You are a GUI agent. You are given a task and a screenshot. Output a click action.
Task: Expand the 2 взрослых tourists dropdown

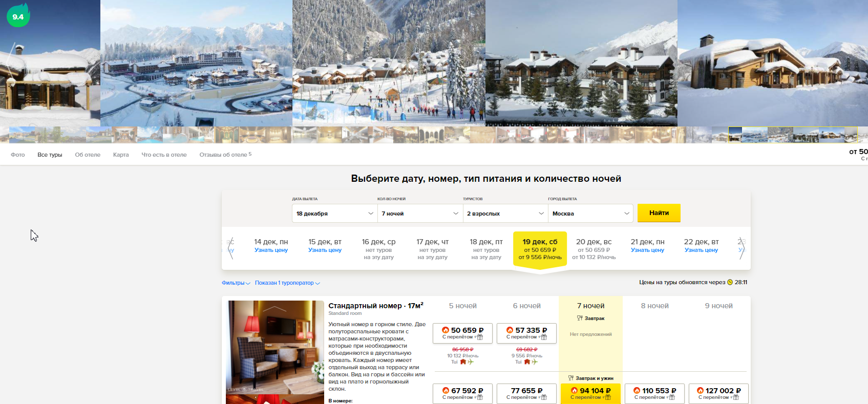pos(505,214)
